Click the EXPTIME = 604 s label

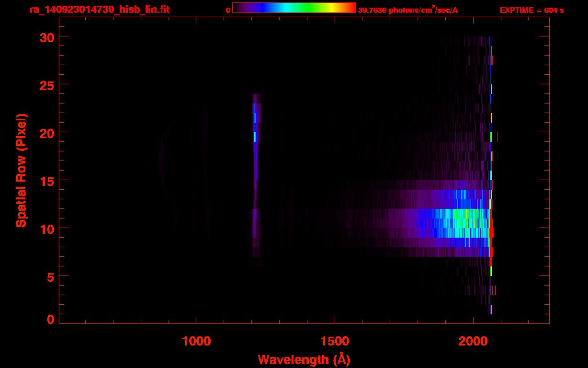pyautogui.click(x=531, y=10)
